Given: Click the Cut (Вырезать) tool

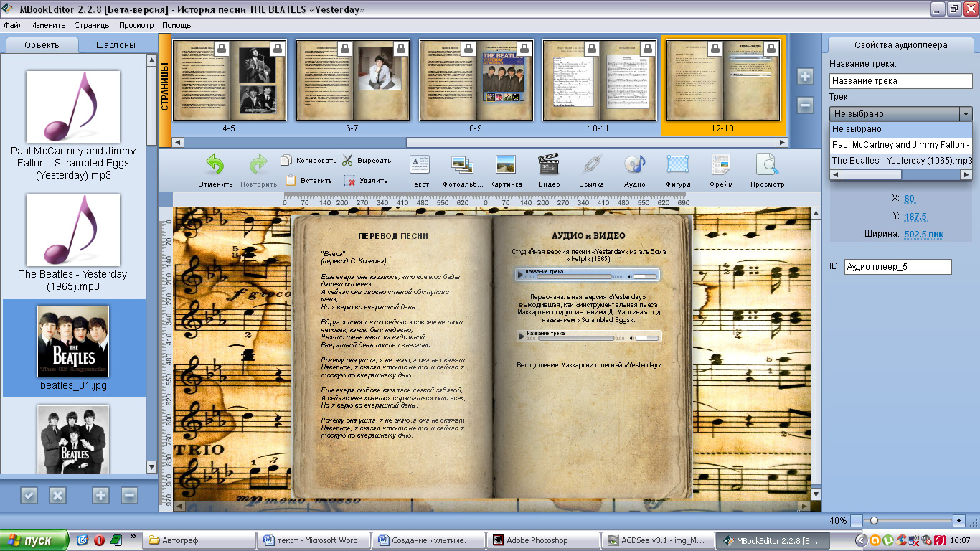Looking at the screenshot, I should click(x=367, y=161).
